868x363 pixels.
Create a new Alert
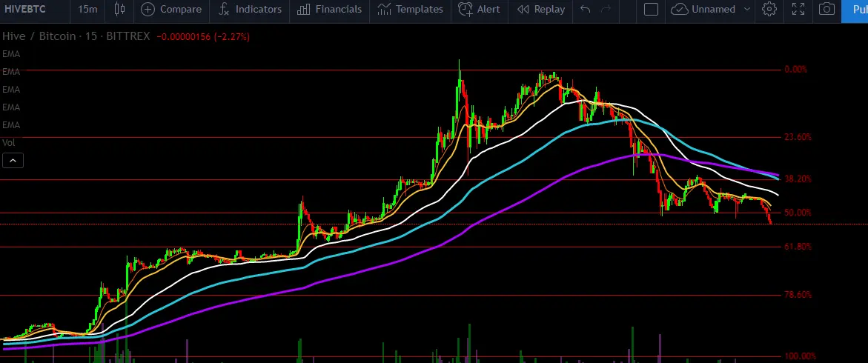click(480, 10)
